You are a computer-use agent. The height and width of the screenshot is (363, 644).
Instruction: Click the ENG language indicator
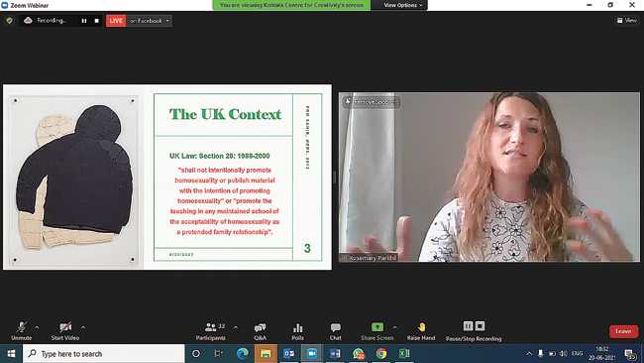577,353
